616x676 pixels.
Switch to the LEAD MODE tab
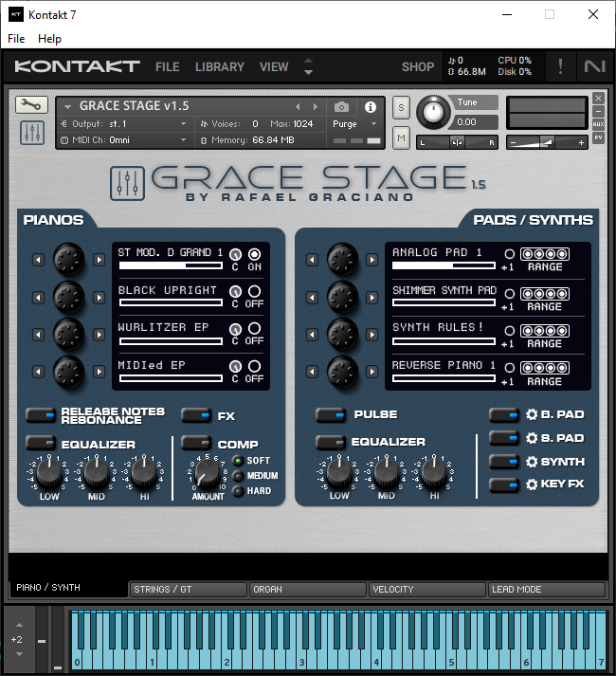pyautogui.click(x=546, y=590)
